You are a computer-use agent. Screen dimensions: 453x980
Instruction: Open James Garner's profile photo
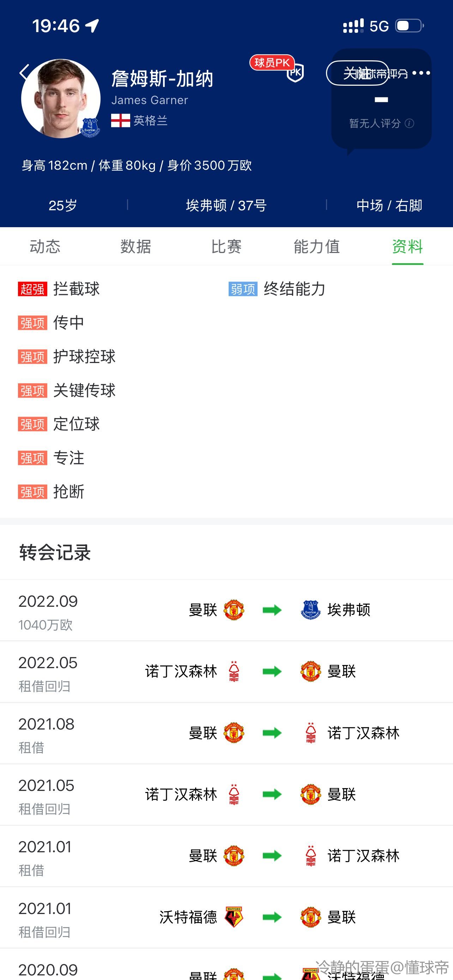pos(61,98)
